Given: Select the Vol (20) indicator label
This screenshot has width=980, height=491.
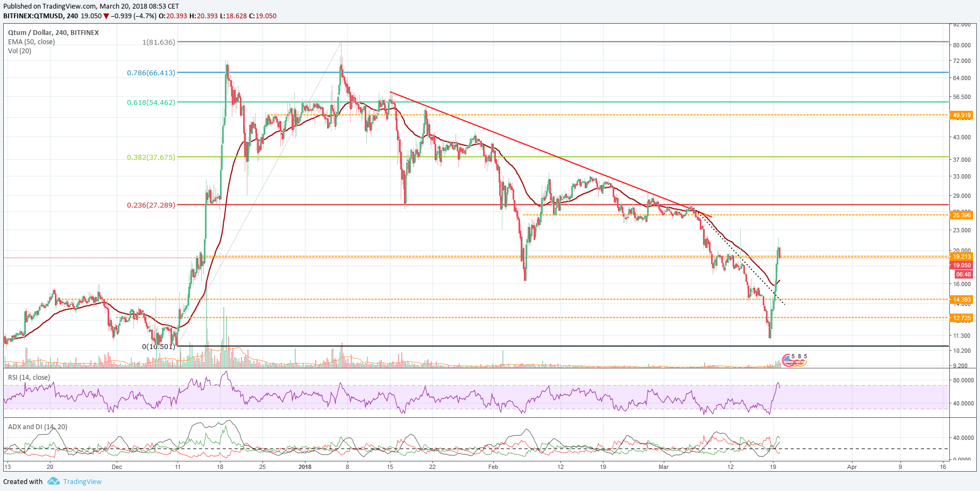Looking at the screenshot, I should pyautogui.click(x=19, y=51).
